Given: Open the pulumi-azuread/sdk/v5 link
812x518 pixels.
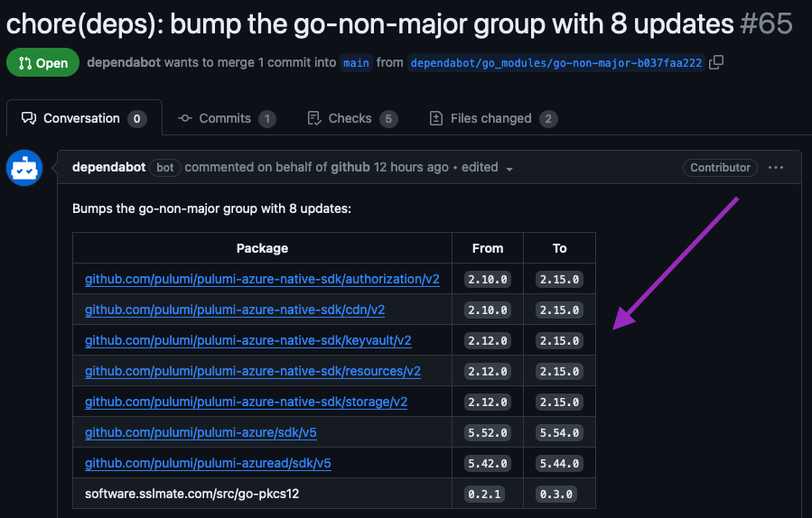Looking at the screenshot, I should tap(208, 463).
